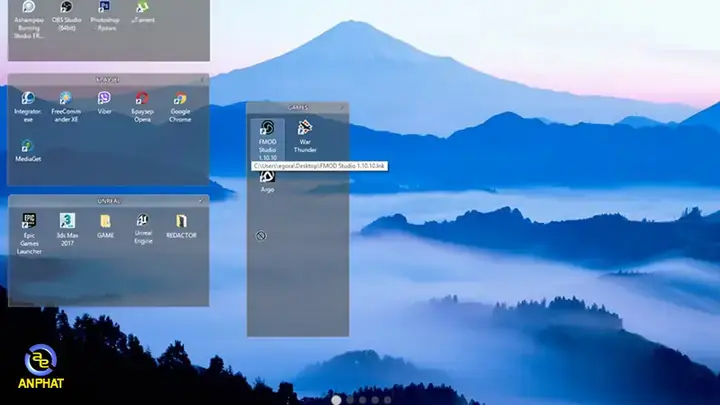Screen dimensions: 720x405
Task: Select the UNREAL fence title bar
Action: (108, 200)
